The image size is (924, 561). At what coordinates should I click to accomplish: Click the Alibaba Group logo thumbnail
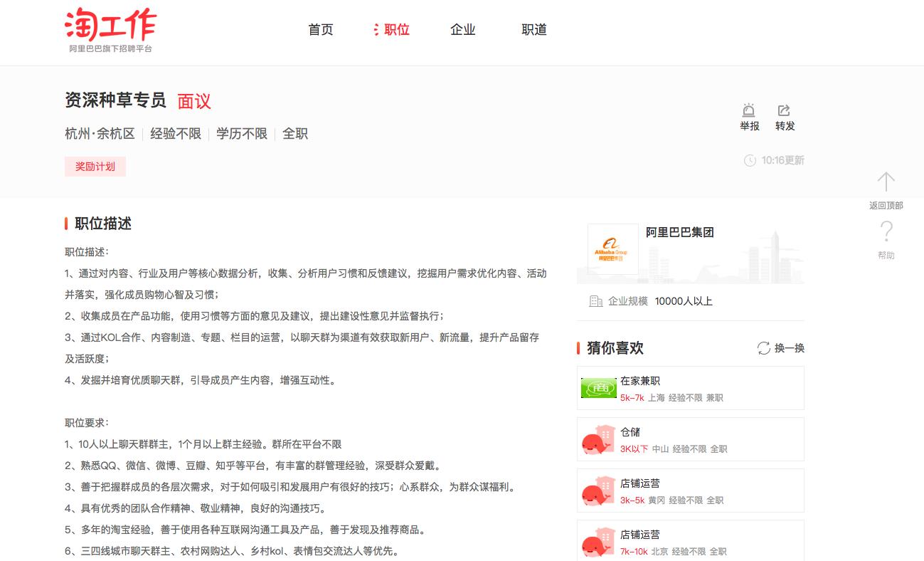613,249
